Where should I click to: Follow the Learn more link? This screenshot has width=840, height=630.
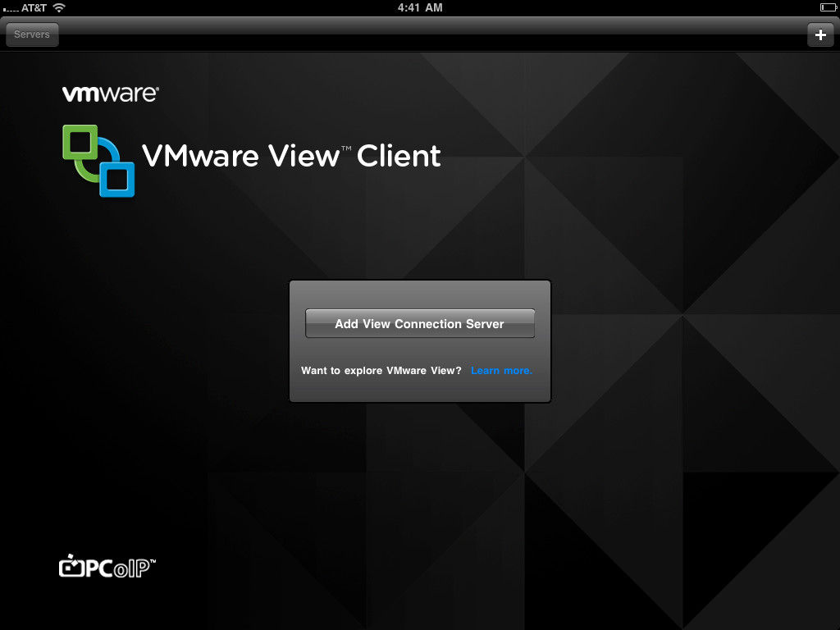pos(501,371)
